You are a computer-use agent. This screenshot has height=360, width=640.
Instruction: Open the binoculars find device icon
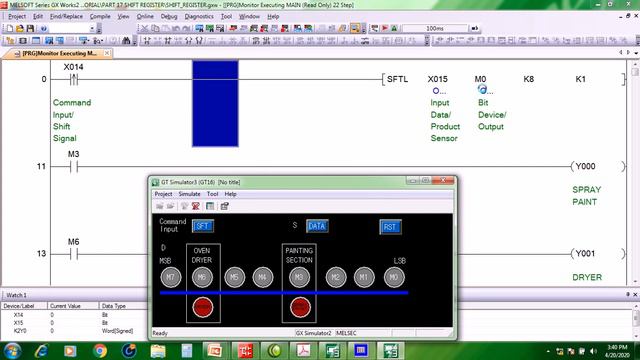click(x=126, y=40)
